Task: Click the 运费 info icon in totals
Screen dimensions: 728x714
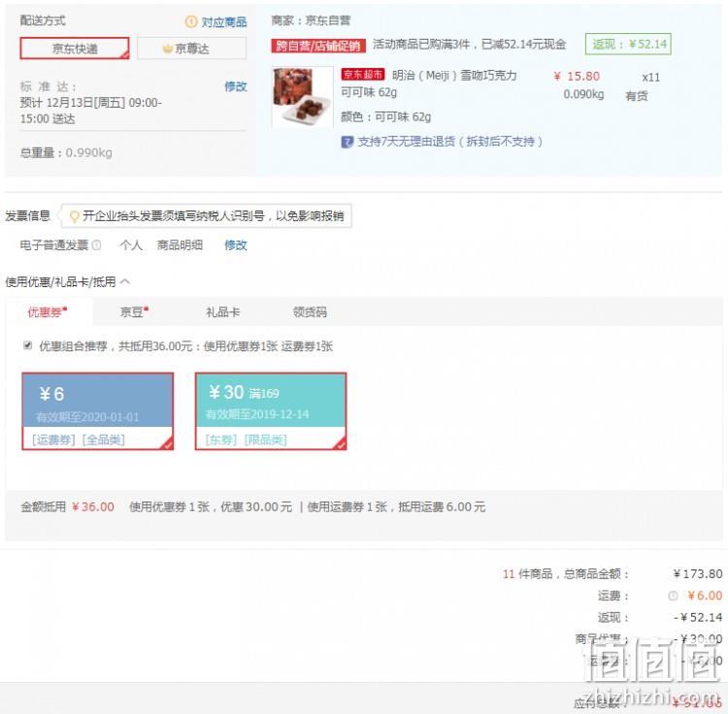Action: pyautogui.click(x=673, y=596)
